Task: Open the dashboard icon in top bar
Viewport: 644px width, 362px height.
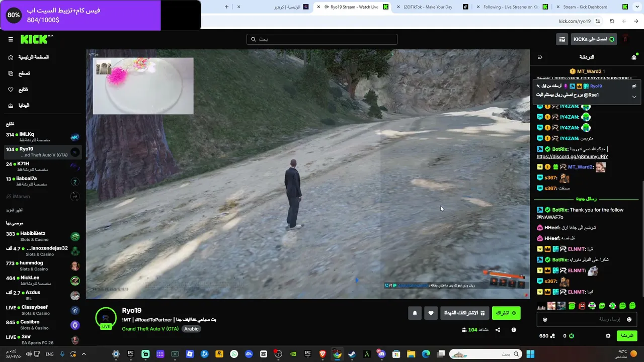Action: click(562, 39)
